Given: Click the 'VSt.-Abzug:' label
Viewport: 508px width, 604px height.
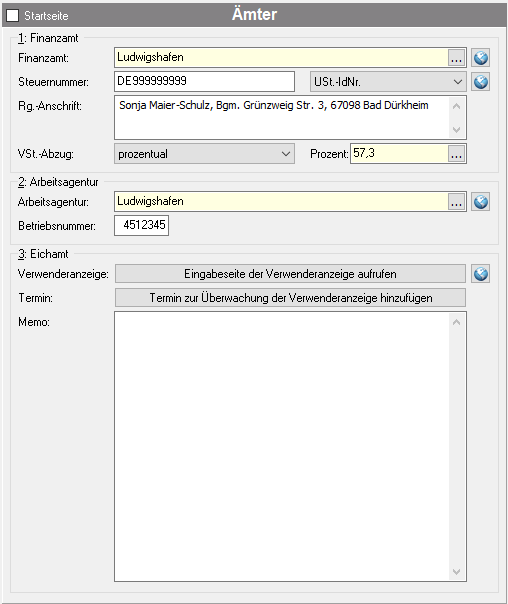Looking at the screenshot, I should (45, 154).
